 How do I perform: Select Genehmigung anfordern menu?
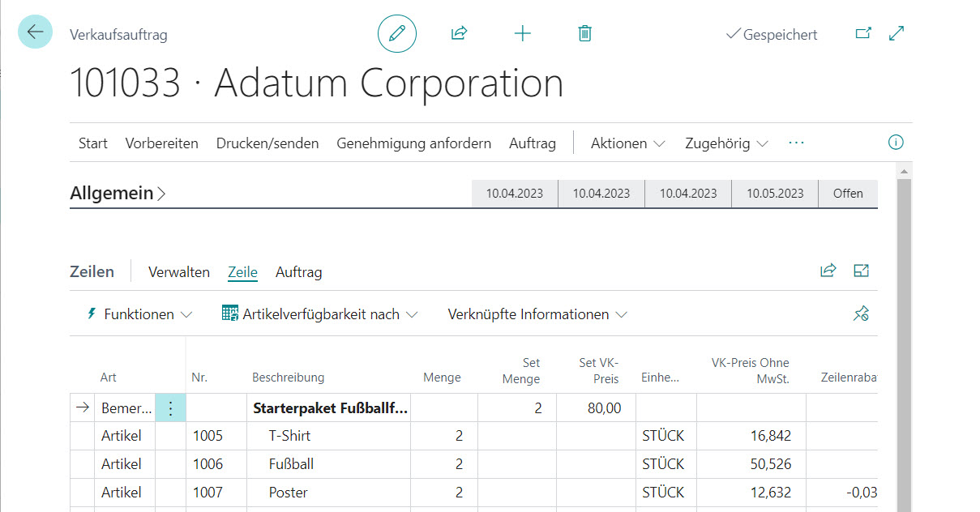click(414, 143)
